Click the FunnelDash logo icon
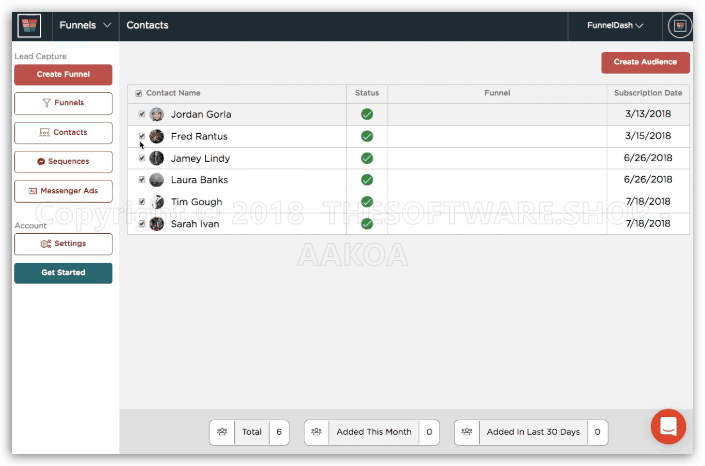 coord(30,25)
